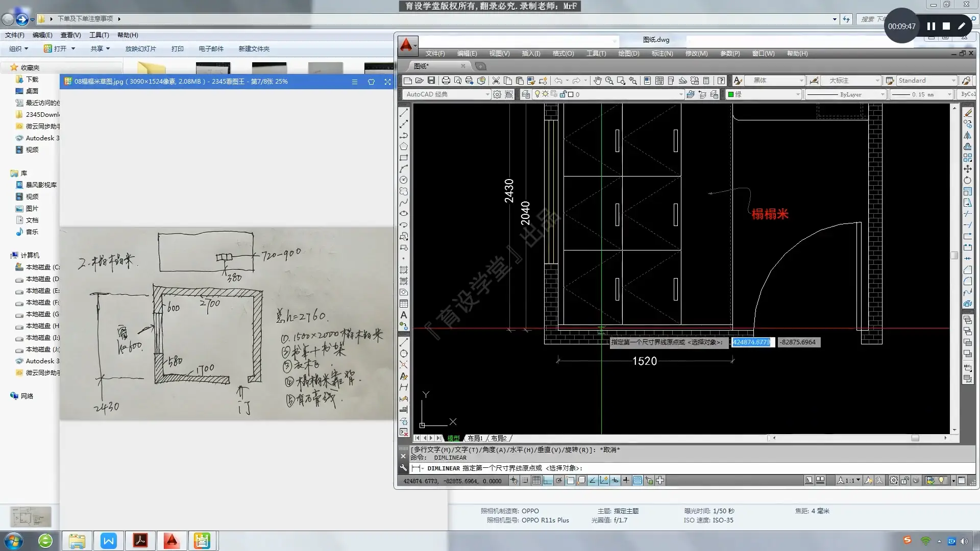This screenshot has height=551, width=980.
Task: Click the 新建文件夹 button
Action: [x=254, y=49]
